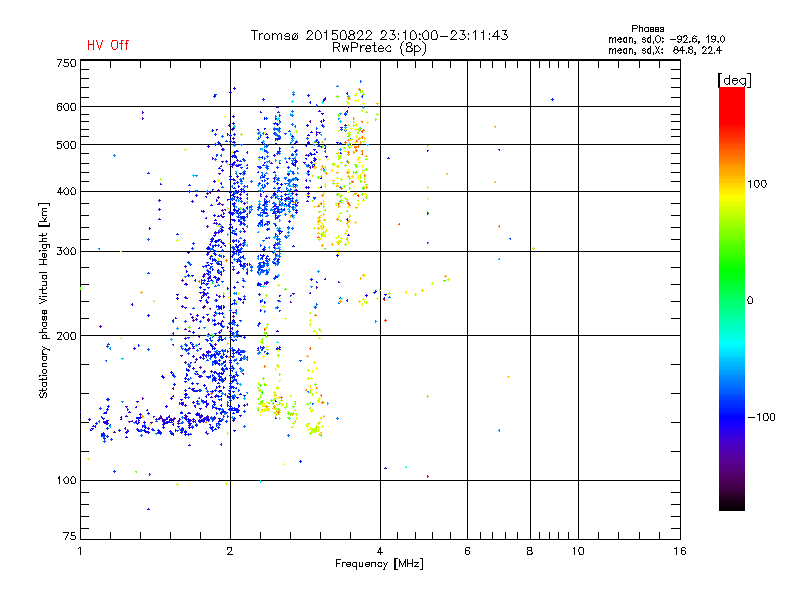Click the y-axis label 300
The width and height of the screenshot is (800, 600).
click(x=67, y=251)
